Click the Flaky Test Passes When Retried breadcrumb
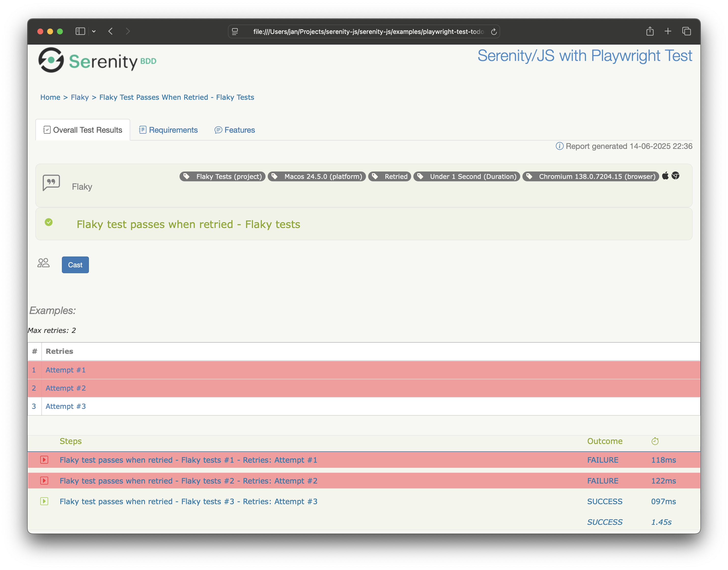Screen dimensions: 728x570 (x=177, y=97)
